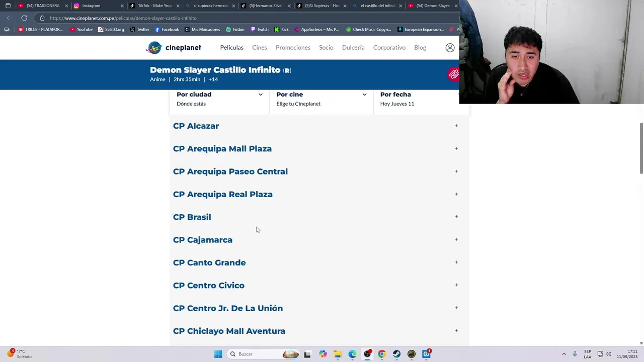Screen dimensions: 644x362
Task: Close the Instagram tab
Action: 122,6
